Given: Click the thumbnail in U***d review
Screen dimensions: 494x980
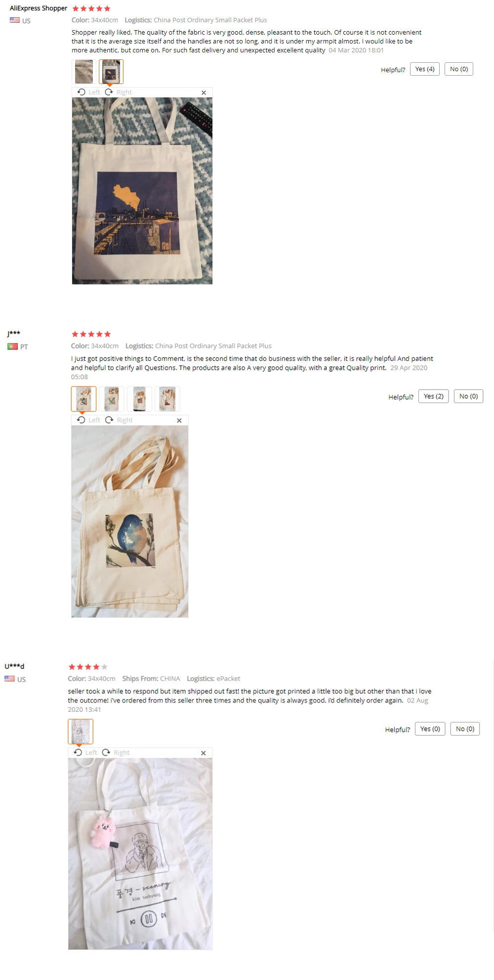Looking at the screenshot, I should (x=81, y=731).
